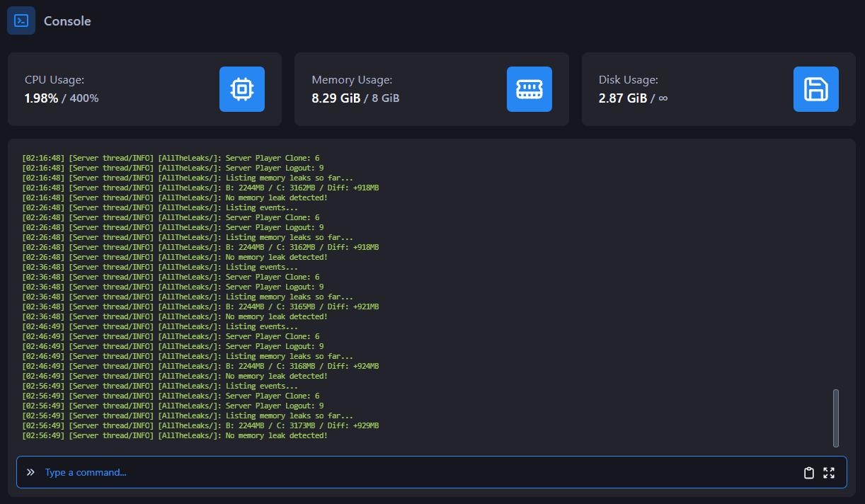This screenshot has height=504, width=865.
Task: Click the 02:46:49 "Server Player Clone: 6" line
Action: [x=171, y=337]
